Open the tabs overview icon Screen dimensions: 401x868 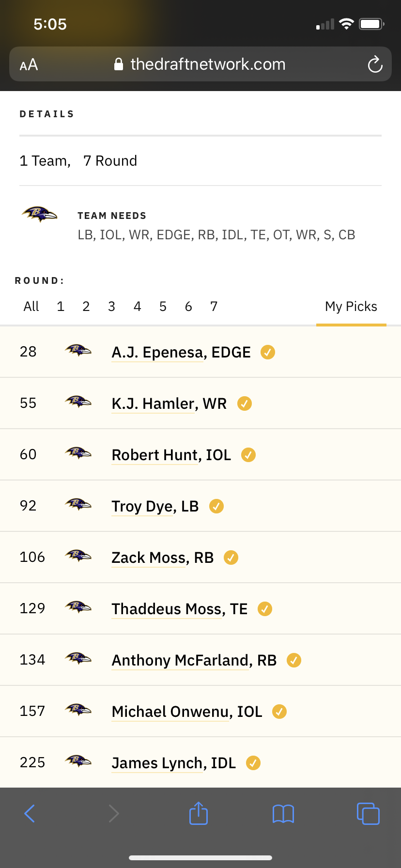coord(368,813)
